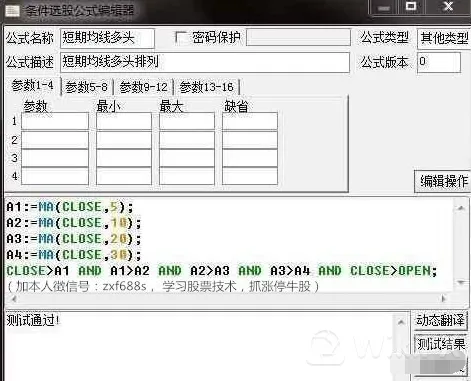Click the horizontal scrollbar right arrow

coord(444,299)
